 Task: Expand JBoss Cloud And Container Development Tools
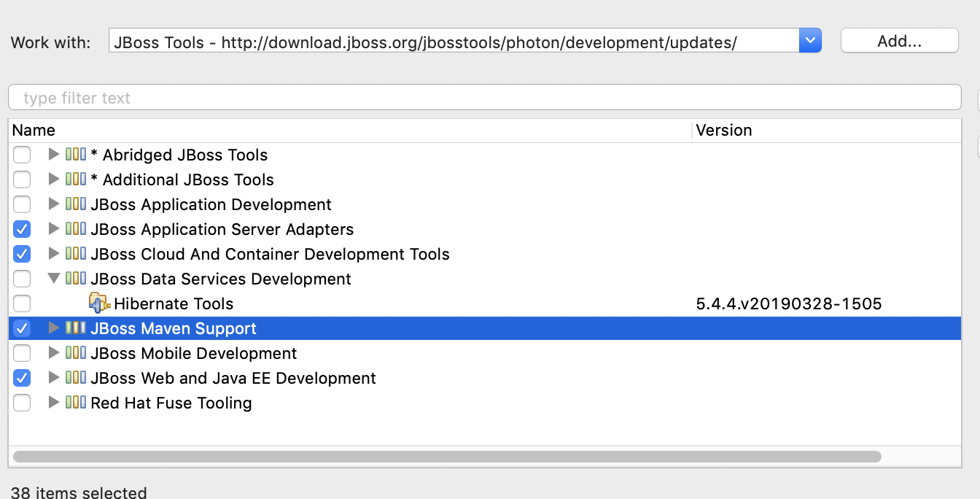click(x=53, y=254)
